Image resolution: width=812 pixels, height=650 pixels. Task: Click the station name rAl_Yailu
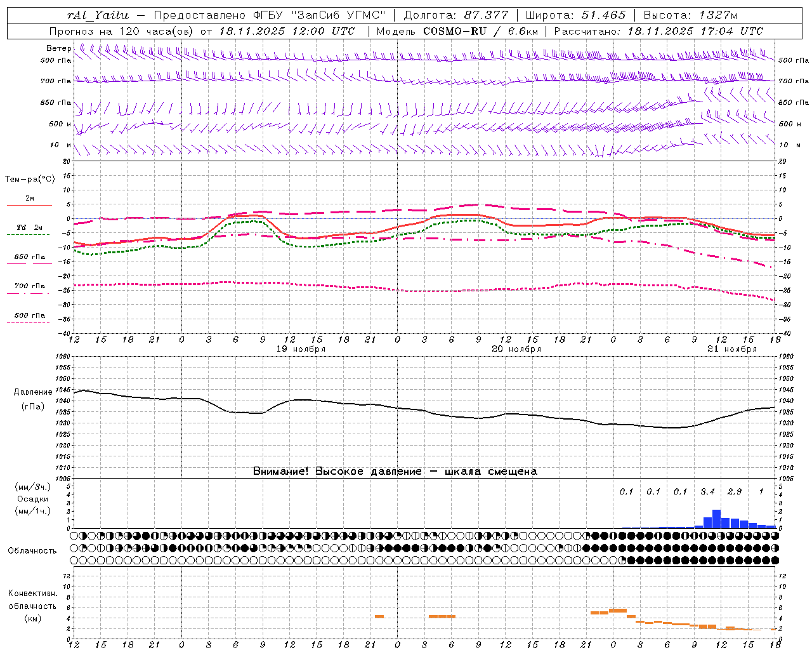pyautogui.click(x=98, y=15)
